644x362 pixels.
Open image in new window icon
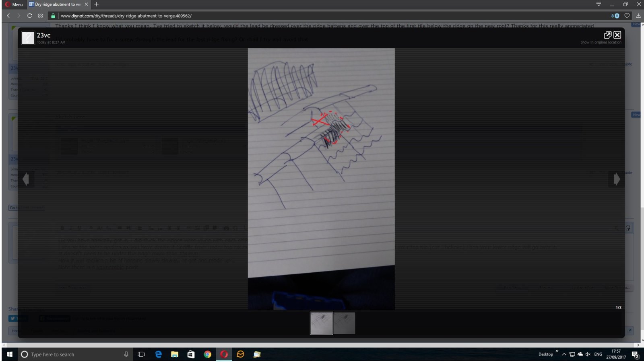coord(607,35)
